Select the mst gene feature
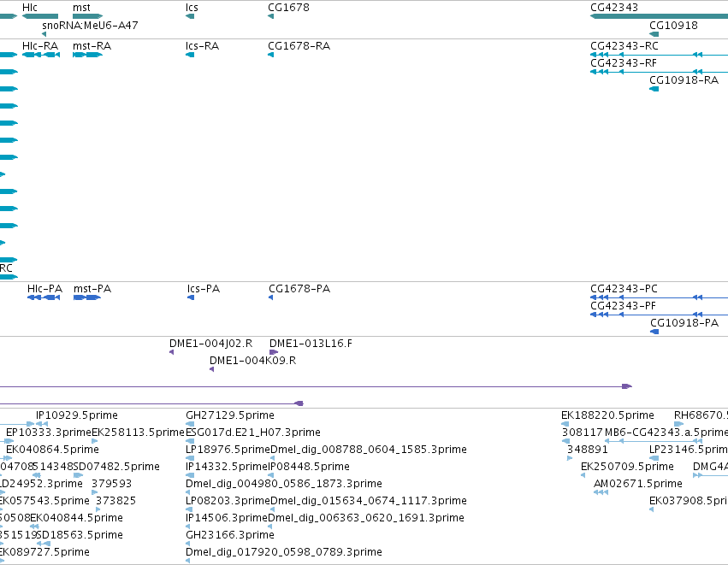Image resolution: width=728 pixels, height=565 pixels. pyautogui.click(x=87, y=16)
